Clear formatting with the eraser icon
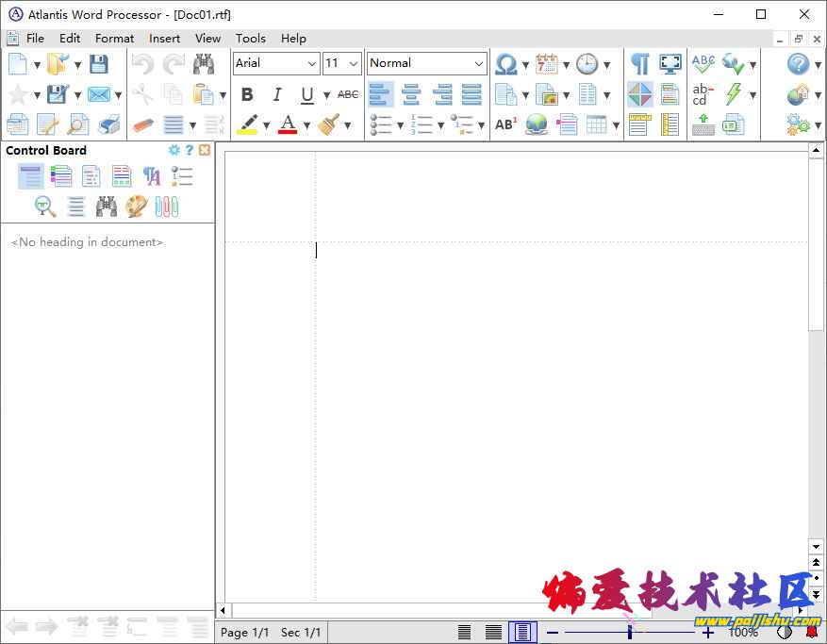Screen dimensions: 827x644 point(143,123)
